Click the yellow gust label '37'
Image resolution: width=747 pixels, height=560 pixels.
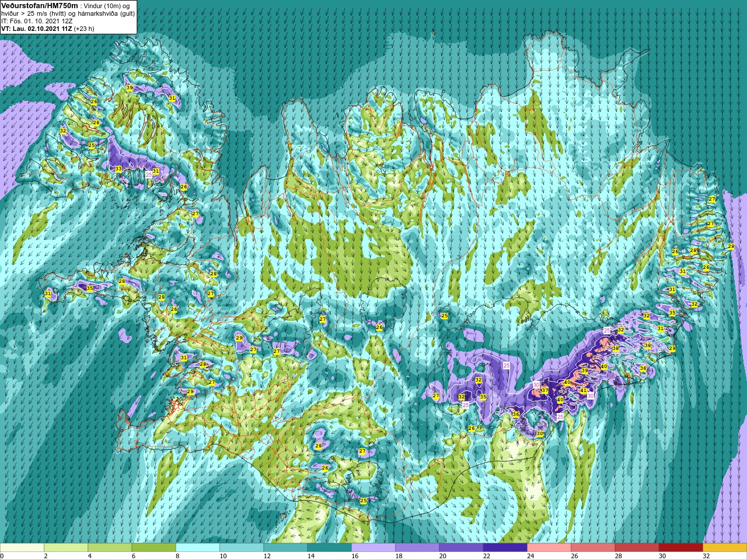[x=544, y=391]
